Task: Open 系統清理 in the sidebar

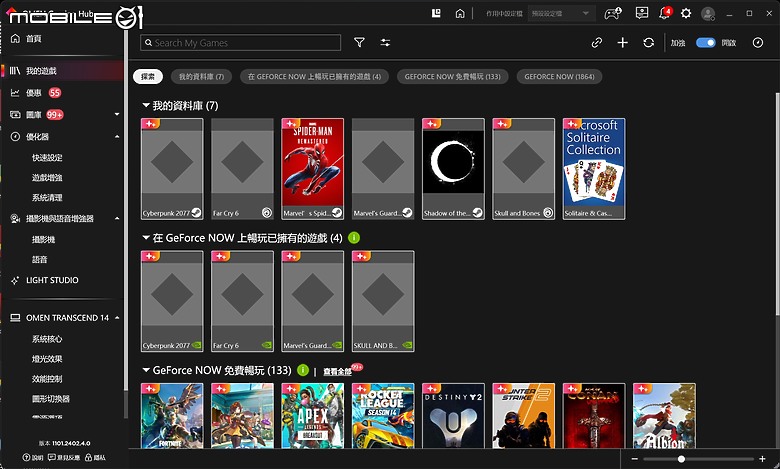Action: click(x=47, y=197)
